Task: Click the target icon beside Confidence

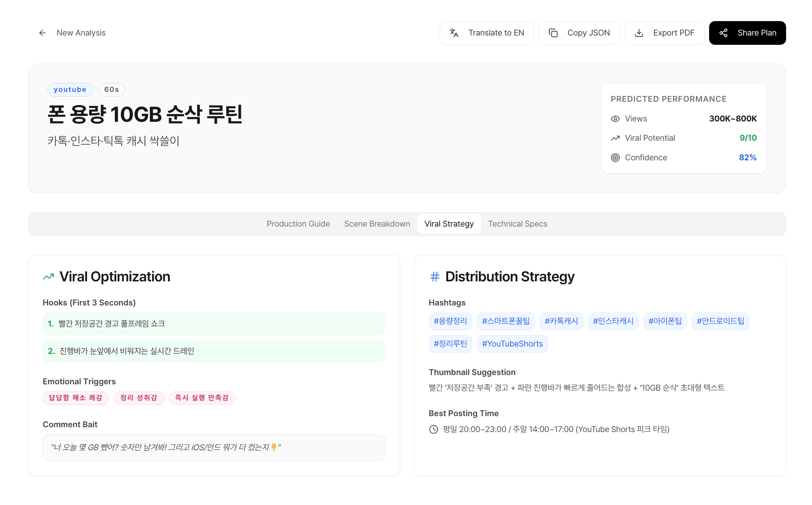Action: click(x=615, y=157)
